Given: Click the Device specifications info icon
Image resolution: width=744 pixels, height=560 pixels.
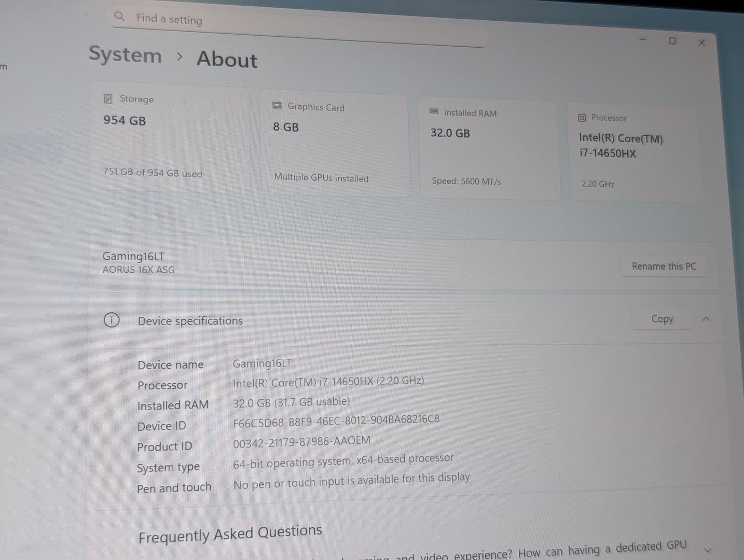Looking at the screenshot, I should [112, 320].
